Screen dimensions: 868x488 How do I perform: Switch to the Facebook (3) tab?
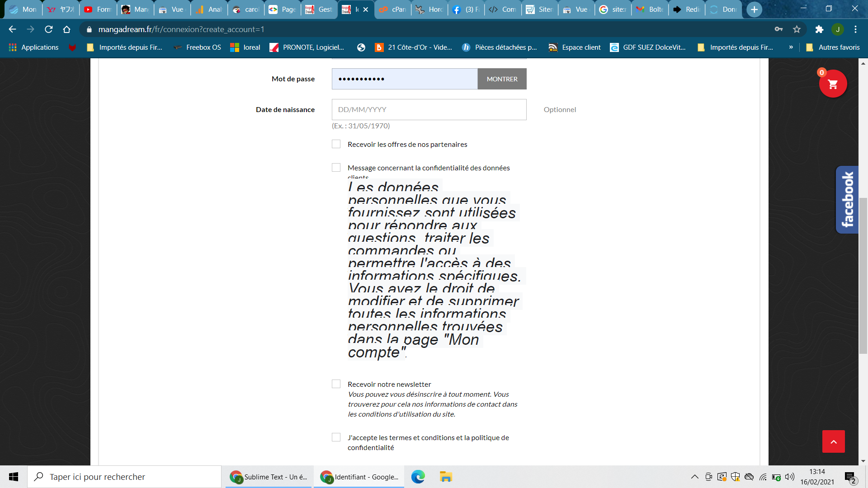click(x=466, y=9)
